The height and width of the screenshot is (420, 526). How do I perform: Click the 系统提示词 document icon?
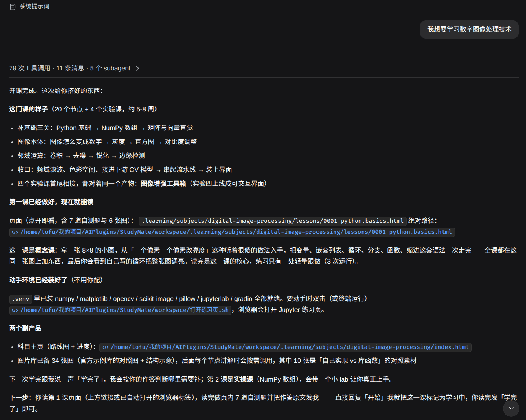[12, 7]
